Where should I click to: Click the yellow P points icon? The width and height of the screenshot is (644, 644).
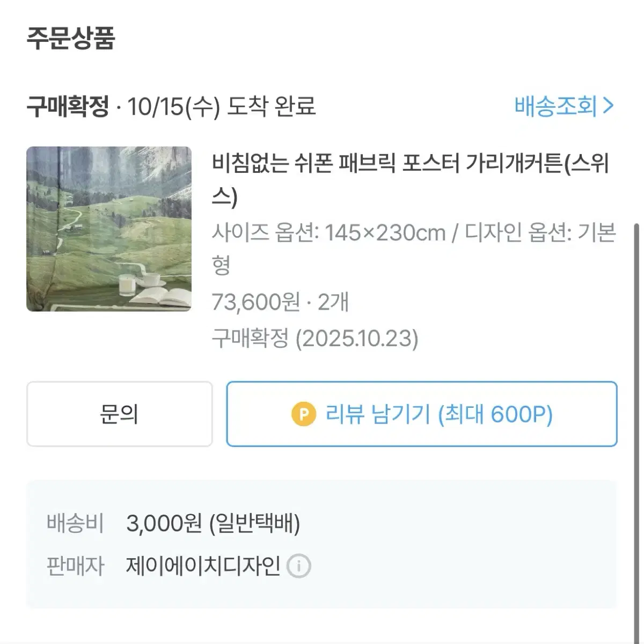point(303,414)
